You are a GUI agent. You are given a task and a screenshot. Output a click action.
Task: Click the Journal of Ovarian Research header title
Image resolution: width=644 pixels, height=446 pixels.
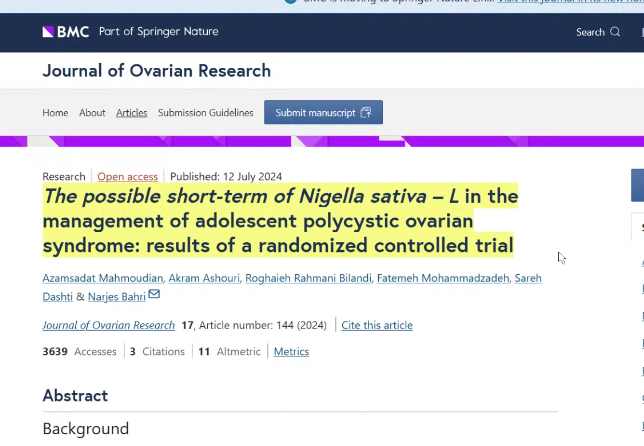(156, 71)
